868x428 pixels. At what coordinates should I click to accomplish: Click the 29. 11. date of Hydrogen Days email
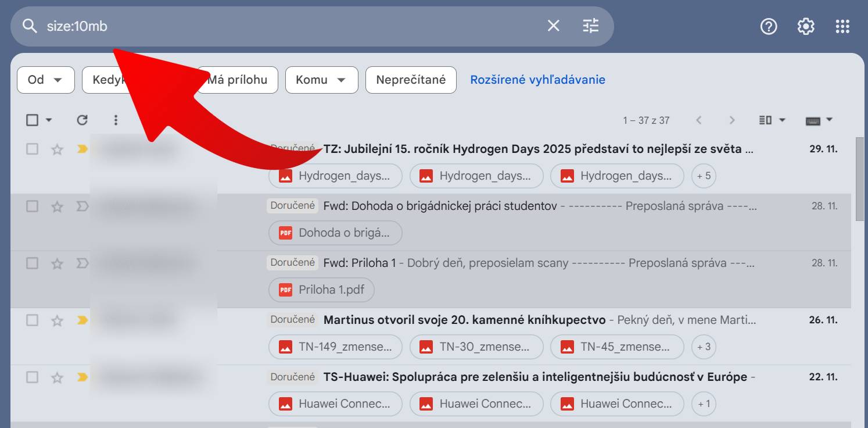tap(823, 149)
